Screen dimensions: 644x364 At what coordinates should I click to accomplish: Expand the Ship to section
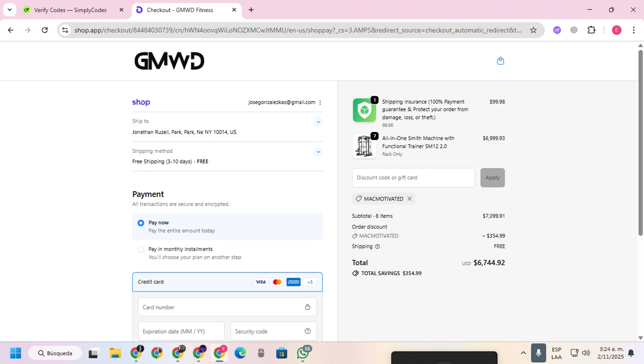click(318, 122)
